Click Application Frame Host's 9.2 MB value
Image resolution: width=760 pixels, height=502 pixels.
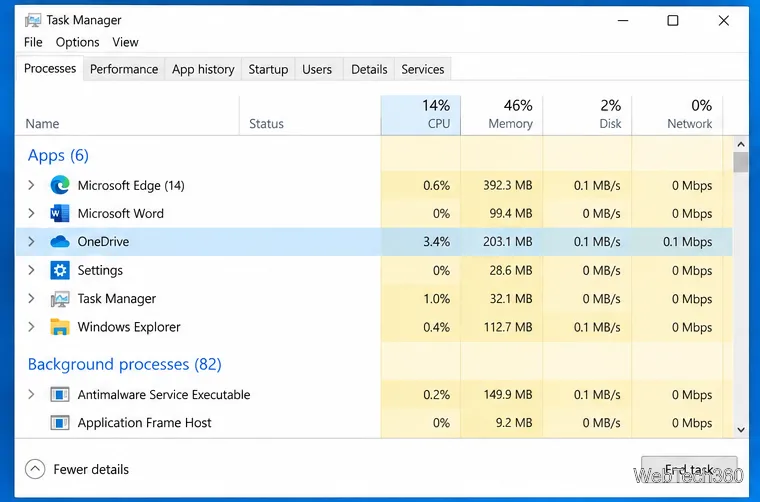click(x=514, y=423)
